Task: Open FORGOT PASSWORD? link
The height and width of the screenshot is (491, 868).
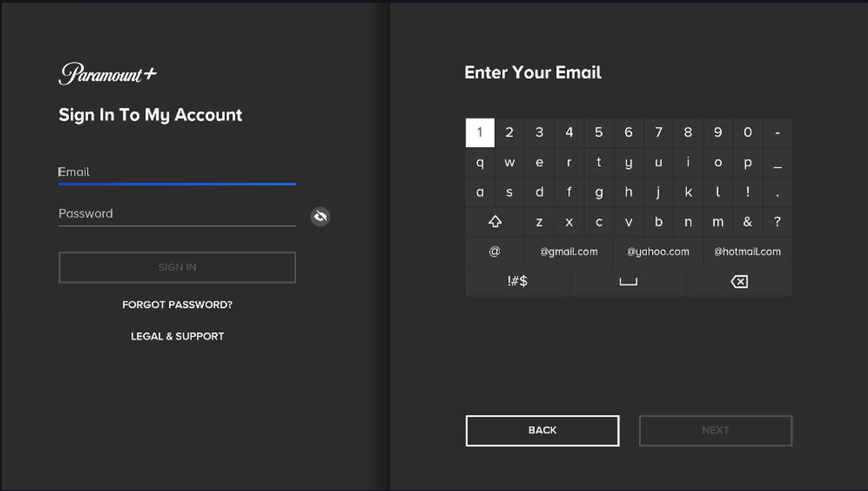Action: (x=177, y=305)
